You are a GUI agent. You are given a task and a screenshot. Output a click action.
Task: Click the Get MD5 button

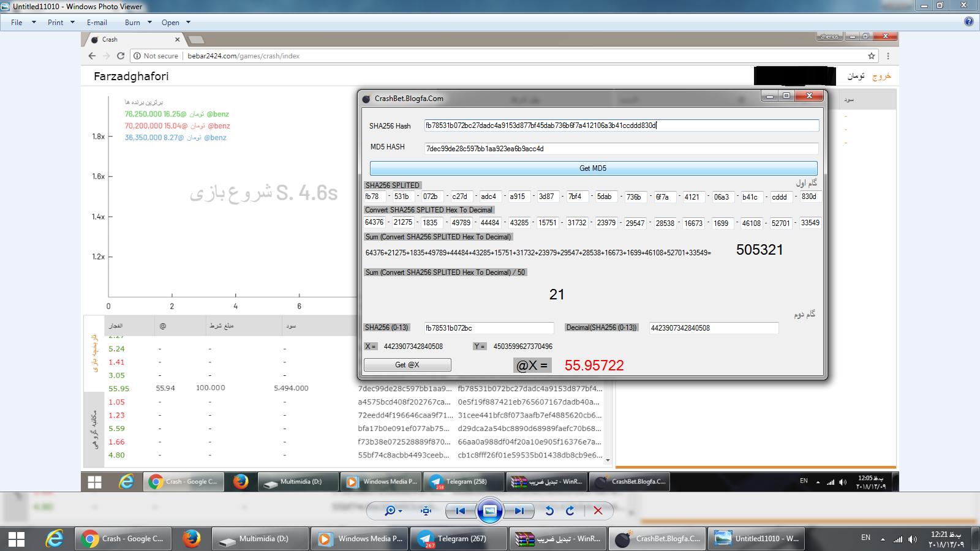(593, 168)
